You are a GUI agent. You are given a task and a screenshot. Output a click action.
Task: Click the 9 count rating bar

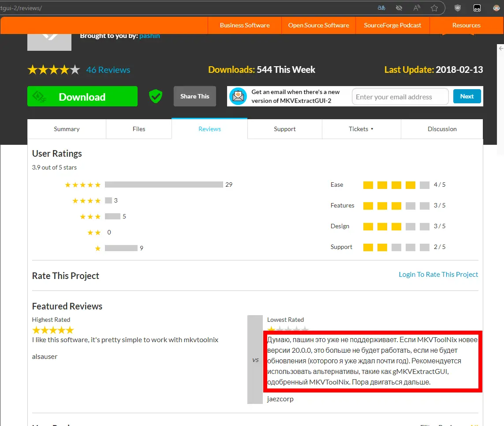121,248
